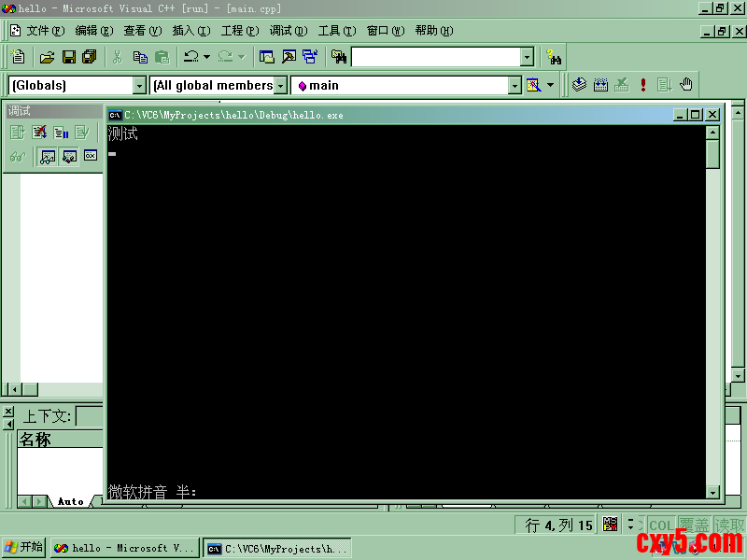Open the 编辑(E) menu

[94, 31]
